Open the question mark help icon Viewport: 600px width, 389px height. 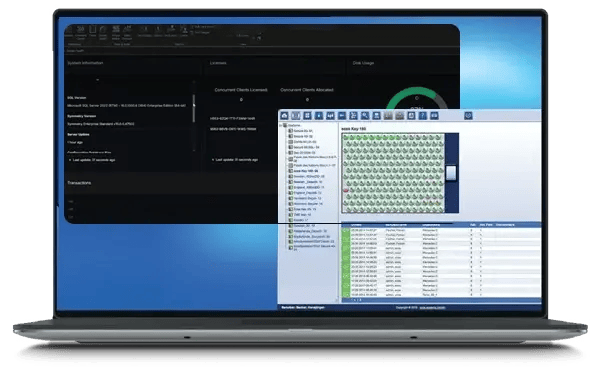click(422, 116)
